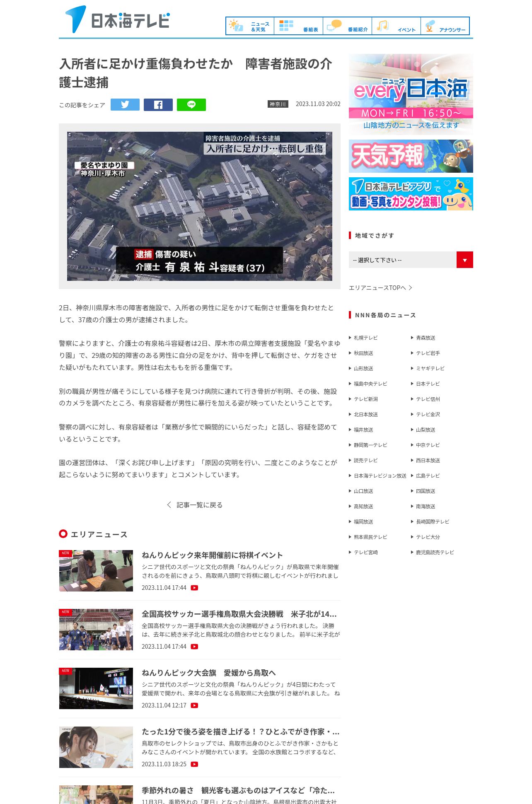
Task: Go to エリアニュースTOPへ link
Action: tap(380, 287)
